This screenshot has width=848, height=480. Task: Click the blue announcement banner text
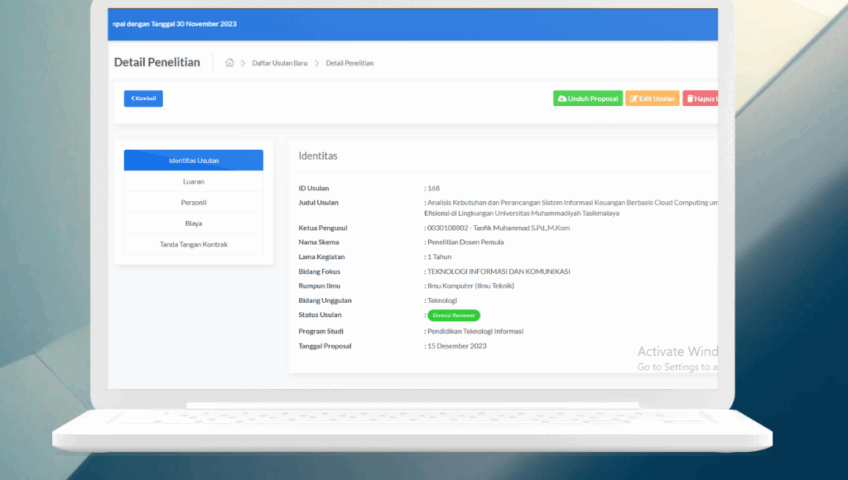coord(176,24)
